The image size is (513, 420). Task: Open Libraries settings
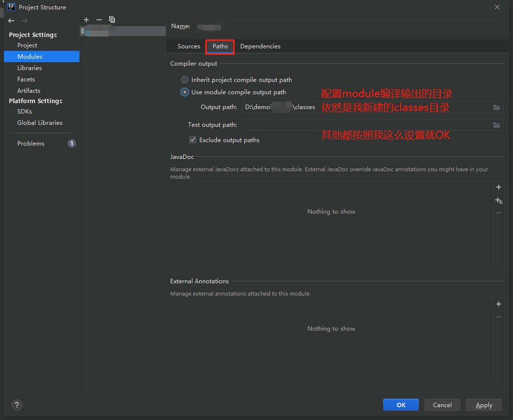[x=30, y=68]
